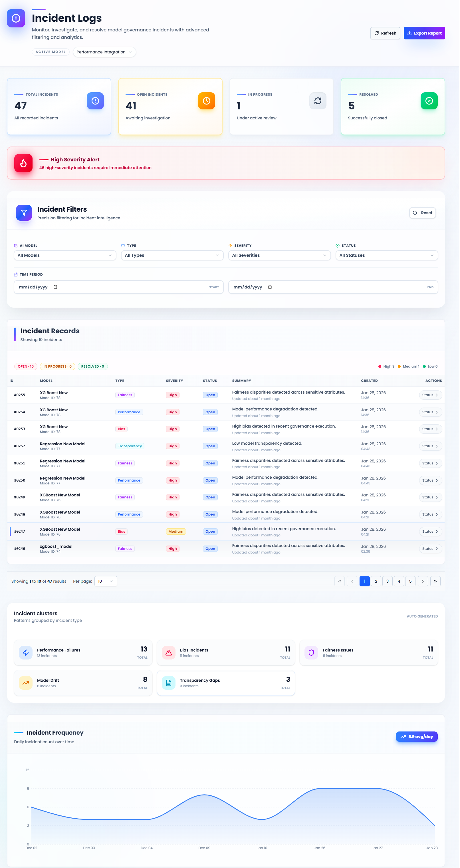Click the Model Drift trending arrow icon
Image resolution: width=460 pixels, height=868 pixels.
point(26,683)
